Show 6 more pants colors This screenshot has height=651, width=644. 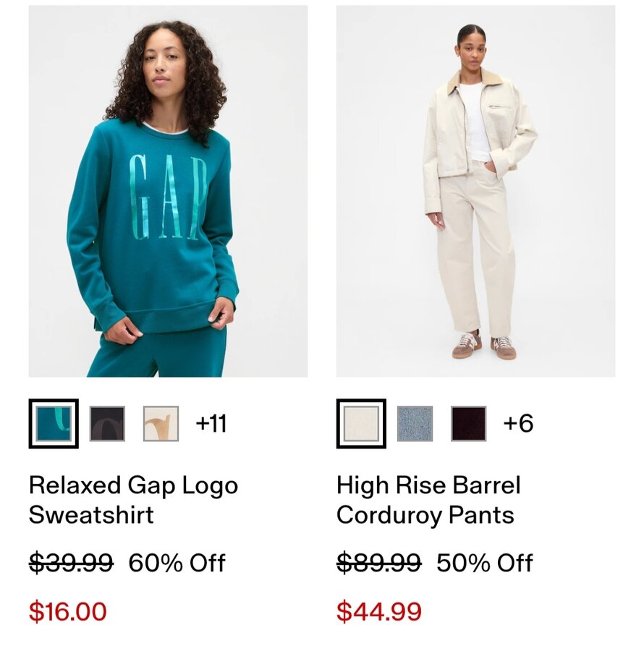click(x=518, y=423)
